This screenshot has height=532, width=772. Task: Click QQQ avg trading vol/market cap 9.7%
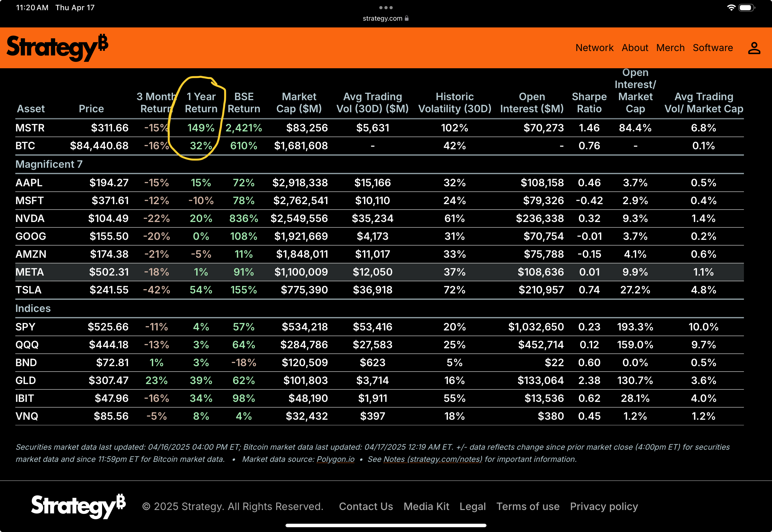[x=704, y=345]
